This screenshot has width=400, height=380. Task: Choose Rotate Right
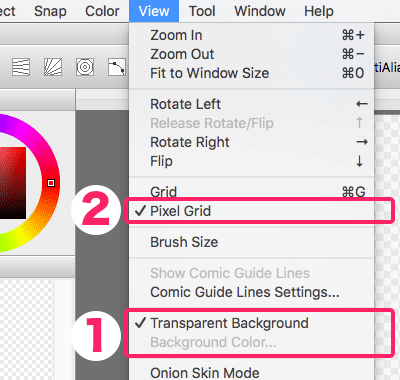252,142
